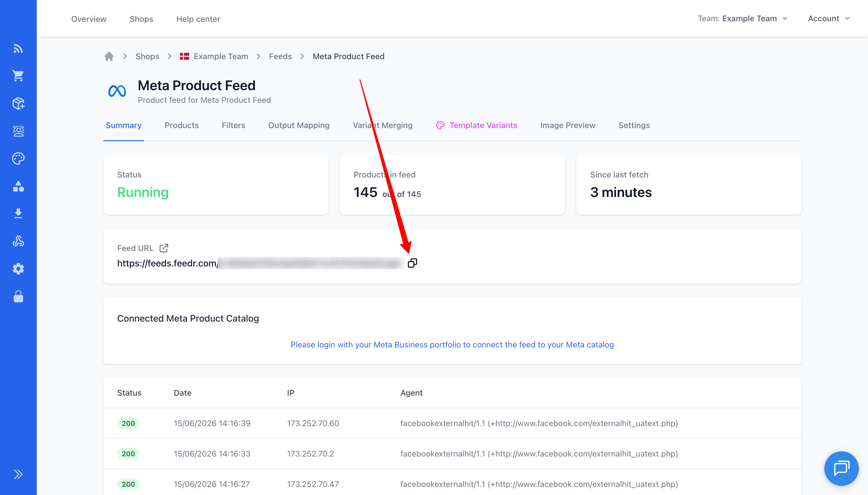Switch to the Settings tab

(x=634, y=125)
